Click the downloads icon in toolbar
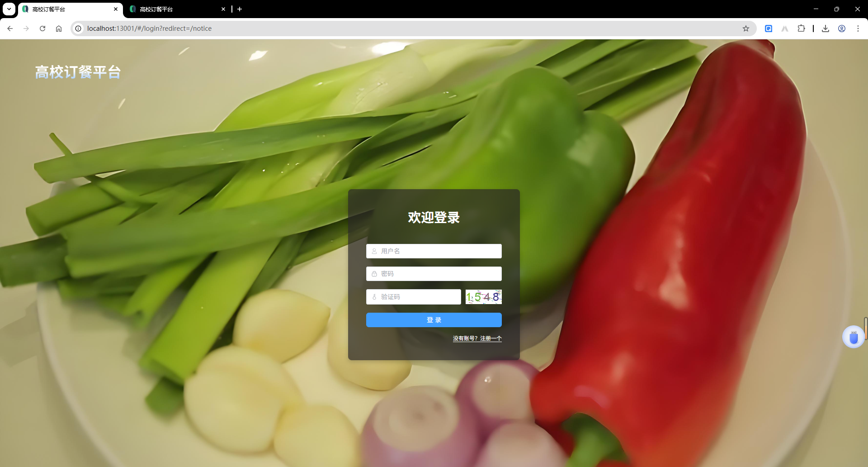Viewport: 868px width, 467px height. pyautogui.click(x=826, y=28)
